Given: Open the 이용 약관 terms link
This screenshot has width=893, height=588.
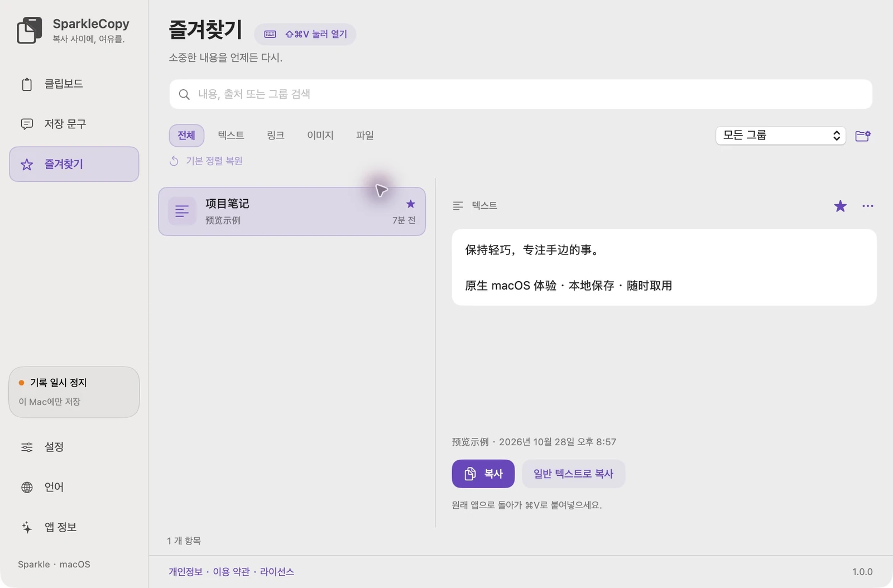Looking at the screenshot, I should 231,572.
